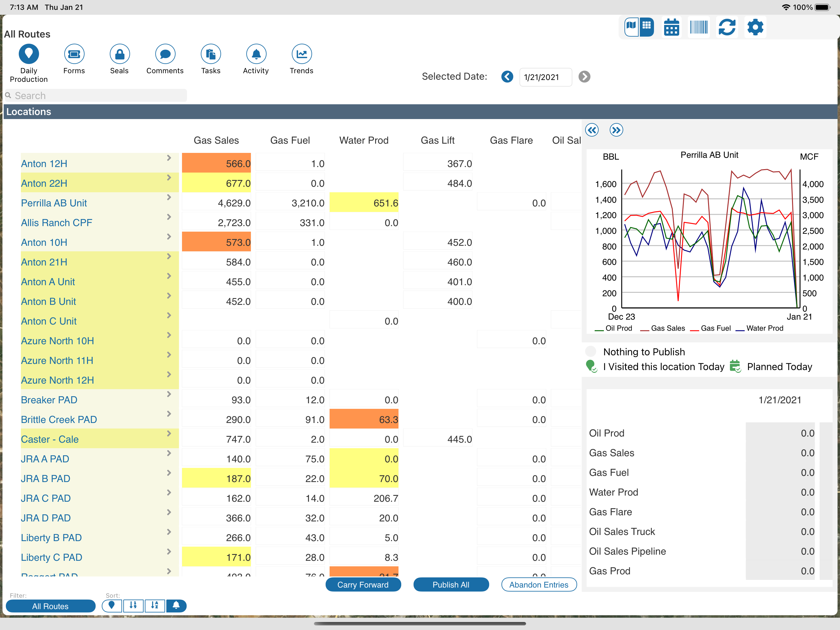The image size is (840, 630).
Task: Go to next chart with double-right arrow
Action: tap(616, 130)
